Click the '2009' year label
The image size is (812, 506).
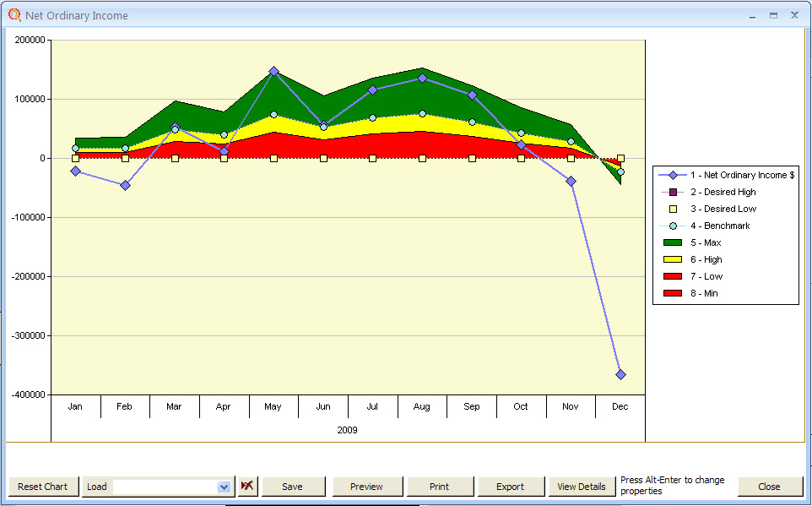[348, 429]
